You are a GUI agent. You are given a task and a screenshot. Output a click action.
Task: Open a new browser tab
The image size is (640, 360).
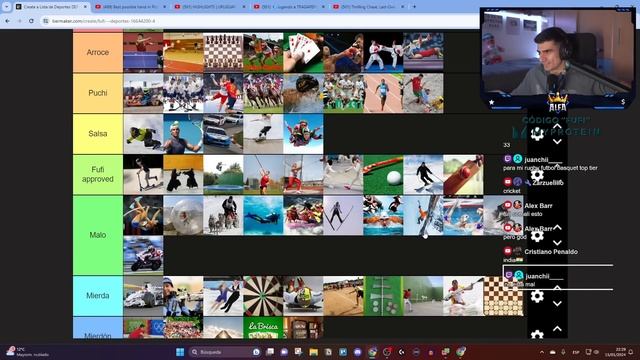pyautogui.click(x=414, y=7)
